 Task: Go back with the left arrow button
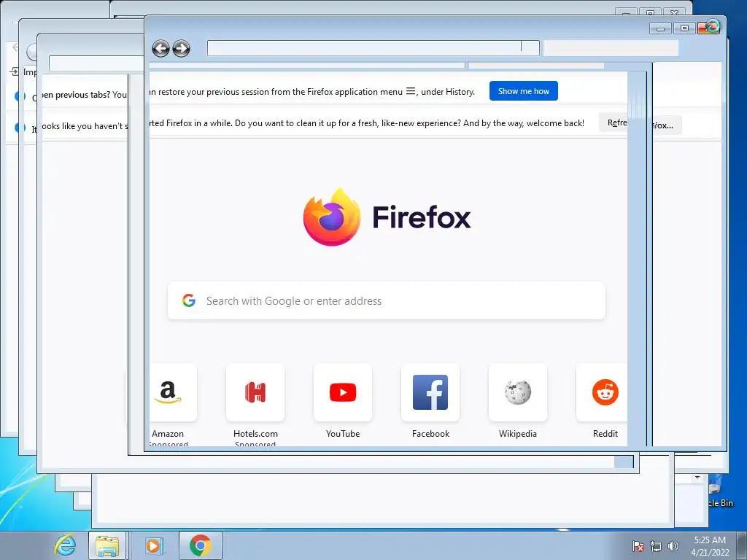[160, 48]
